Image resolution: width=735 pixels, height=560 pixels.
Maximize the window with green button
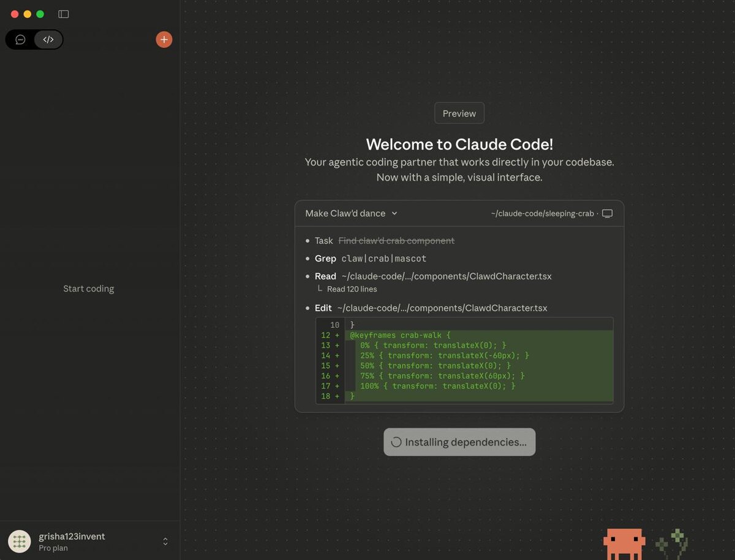[x=40, y=14]
